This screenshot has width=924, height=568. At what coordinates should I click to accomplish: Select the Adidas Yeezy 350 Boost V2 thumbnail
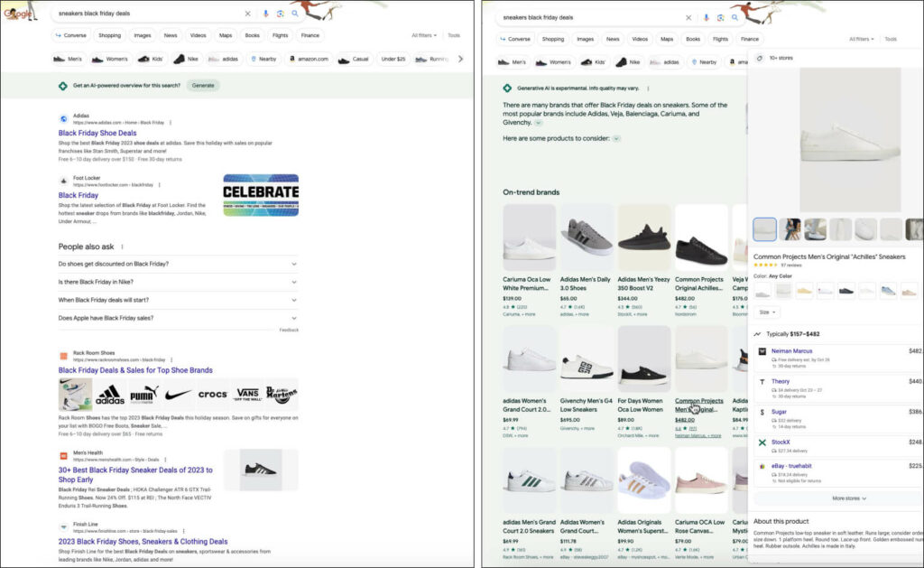pyautogui.click(x=642, y=237)
